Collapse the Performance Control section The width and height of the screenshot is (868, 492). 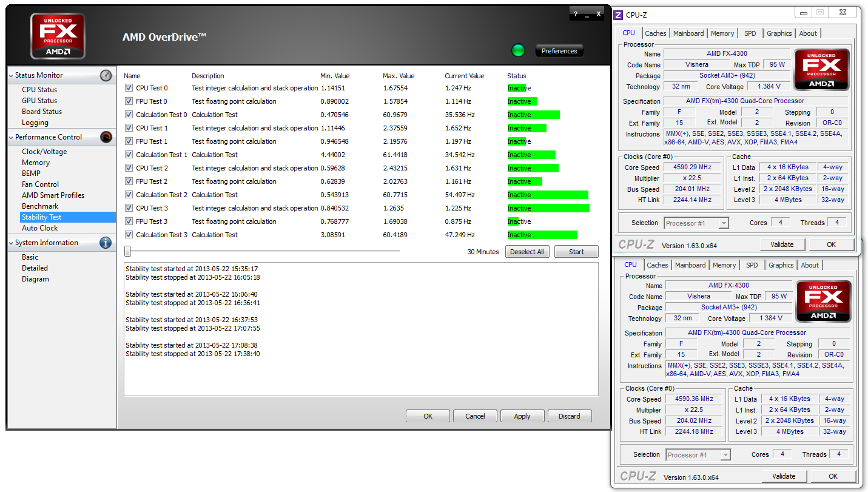[x=12, y=137]
